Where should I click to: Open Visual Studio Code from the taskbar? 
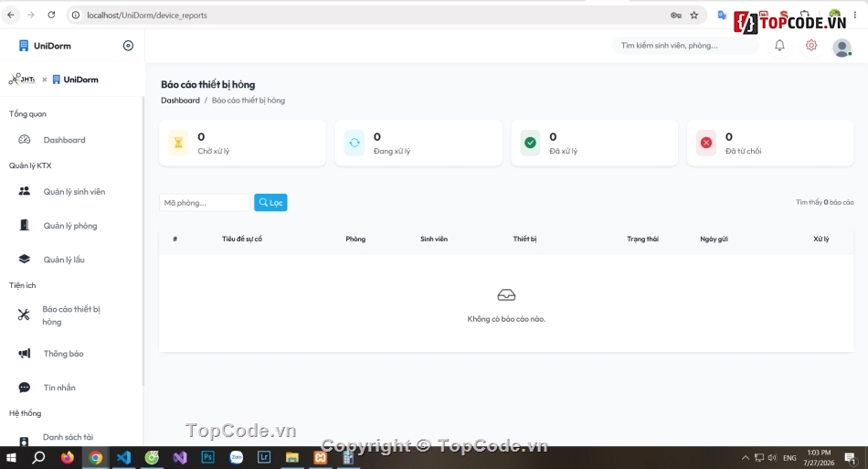123,457
